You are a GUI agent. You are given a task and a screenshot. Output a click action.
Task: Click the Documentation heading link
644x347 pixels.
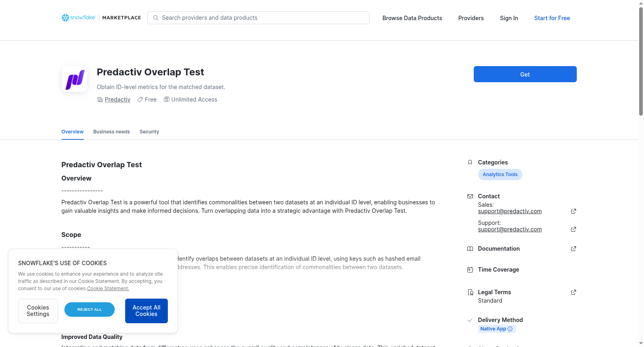click(499, 249)
